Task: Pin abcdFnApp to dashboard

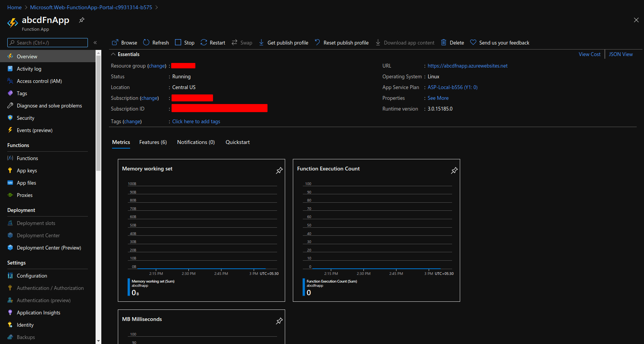Action: pyautogui.click(x=82, y=20)
